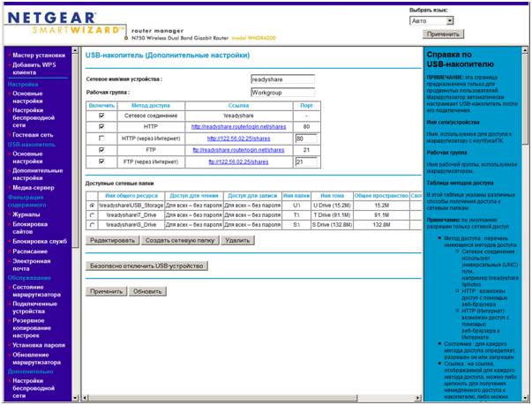Click the Редактировать button

coord(112,240)
